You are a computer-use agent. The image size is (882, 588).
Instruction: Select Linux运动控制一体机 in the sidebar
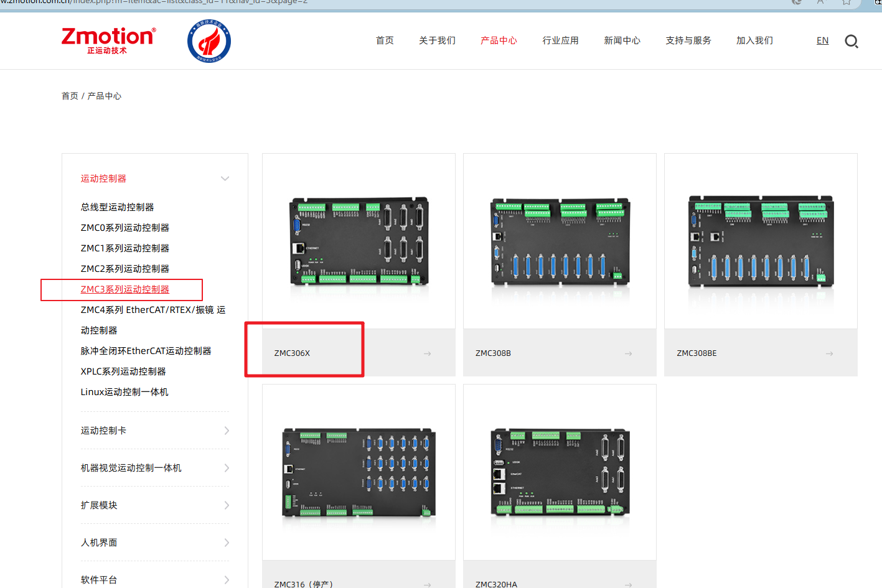click(124, 392)
